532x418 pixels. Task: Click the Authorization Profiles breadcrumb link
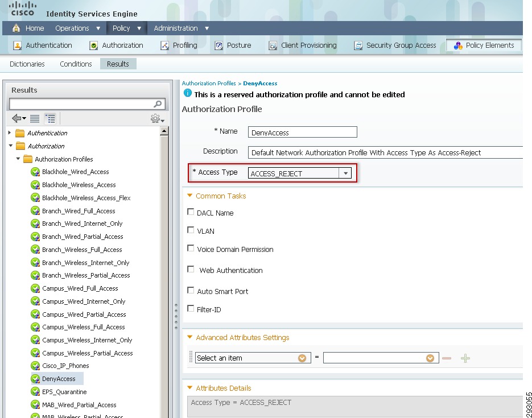[x=209, y=84]
